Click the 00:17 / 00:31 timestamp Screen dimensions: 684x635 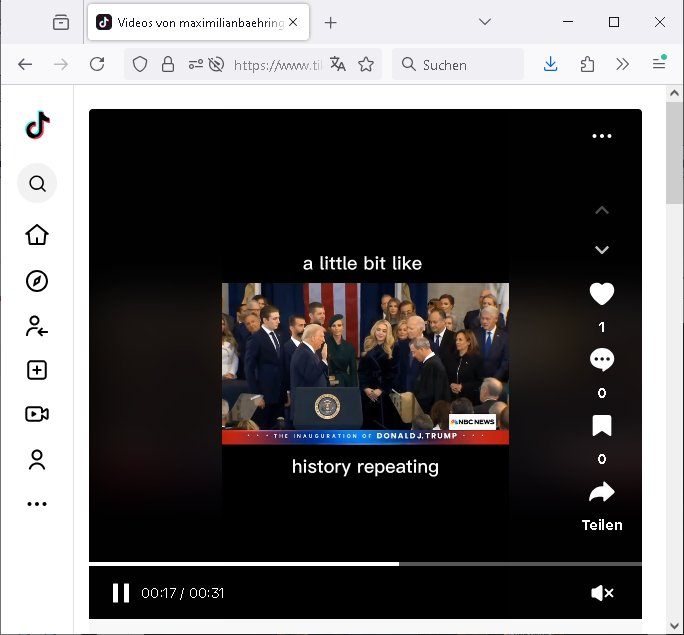click(x=182, y=593)
